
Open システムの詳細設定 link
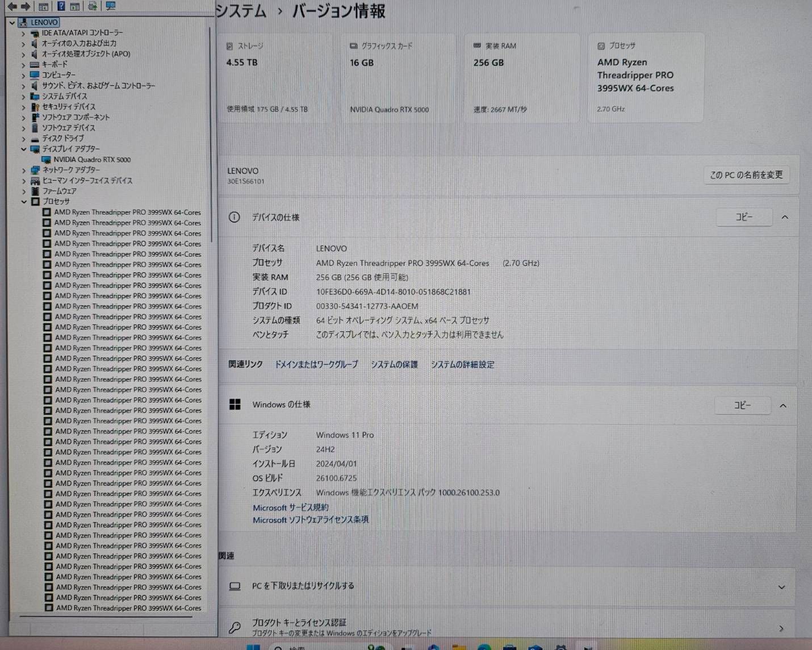(462, 365)
